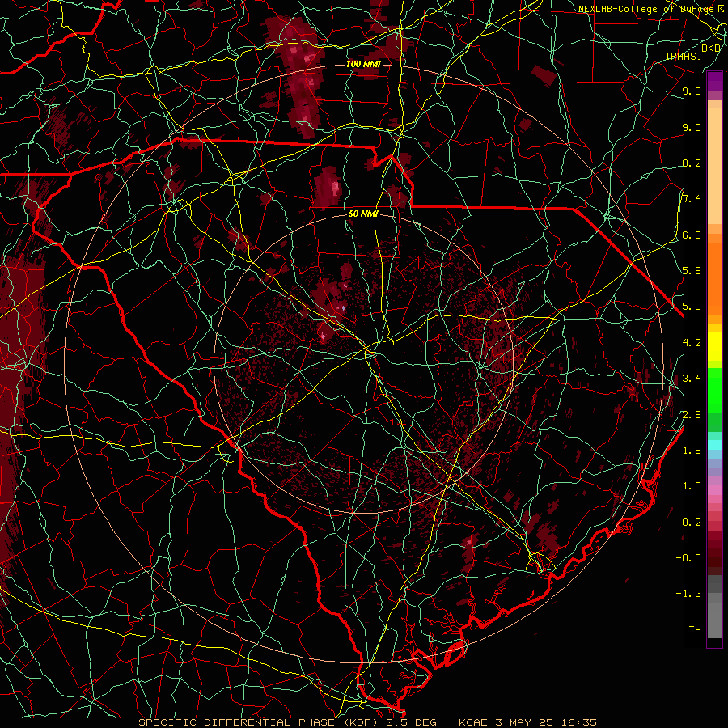Click the "50 NMI" range ring label
728x728 pixels.
(363, 214)
